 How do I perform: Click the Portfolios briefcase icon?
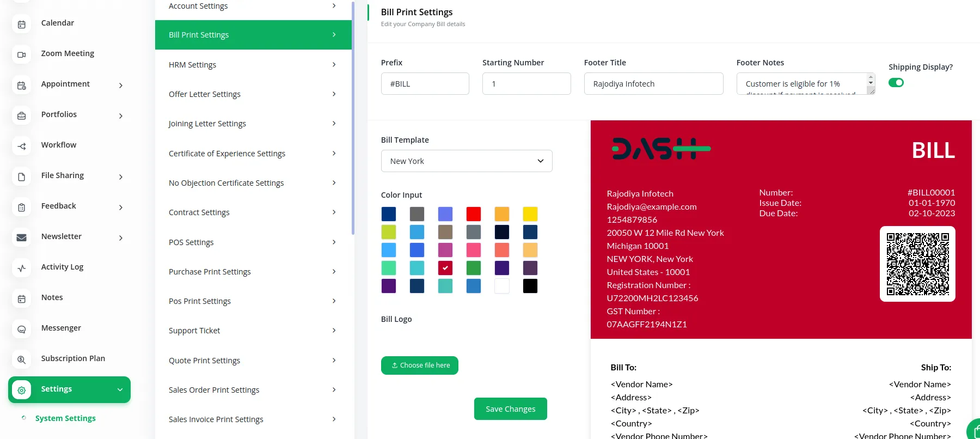22,115
